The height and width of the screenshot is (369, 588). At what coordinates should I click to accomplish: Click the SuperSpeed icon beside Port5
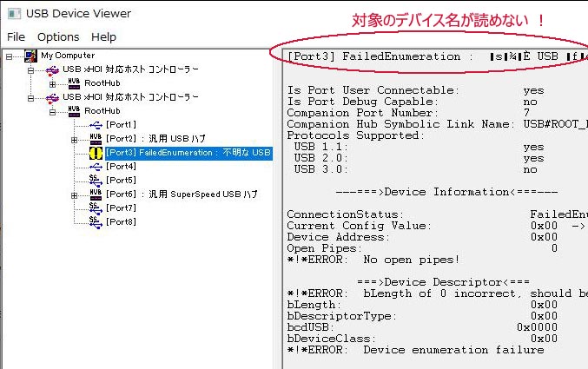96,180
